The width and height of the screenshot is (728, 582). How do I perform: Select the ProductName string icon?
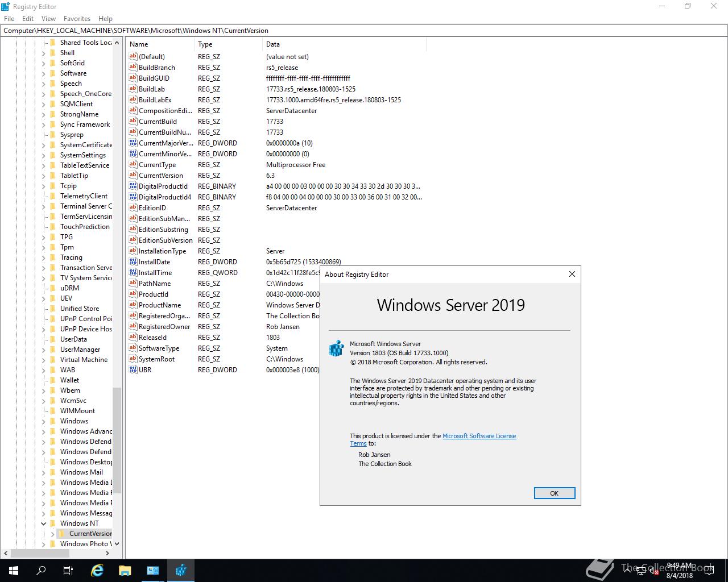tap(133, 305)
